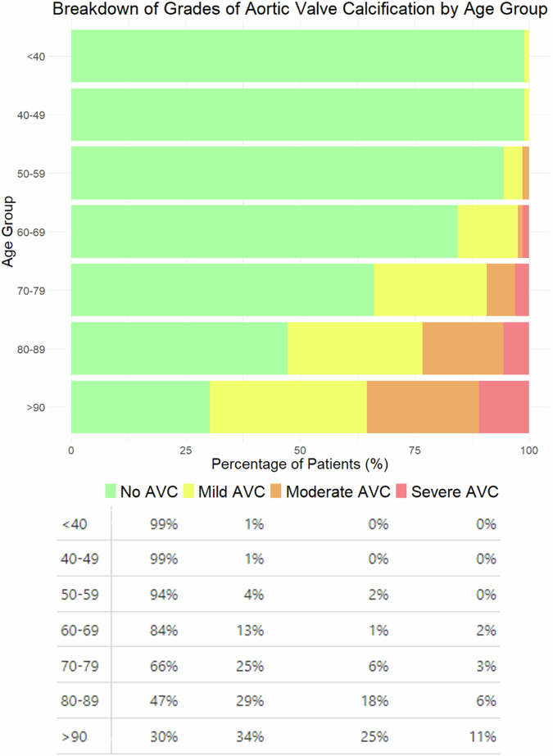This screenshot has width=553, height=756.
Task: Select the 11% Severe cell in the >90 row
Action: pyautogui.click(x=484, y=736)
